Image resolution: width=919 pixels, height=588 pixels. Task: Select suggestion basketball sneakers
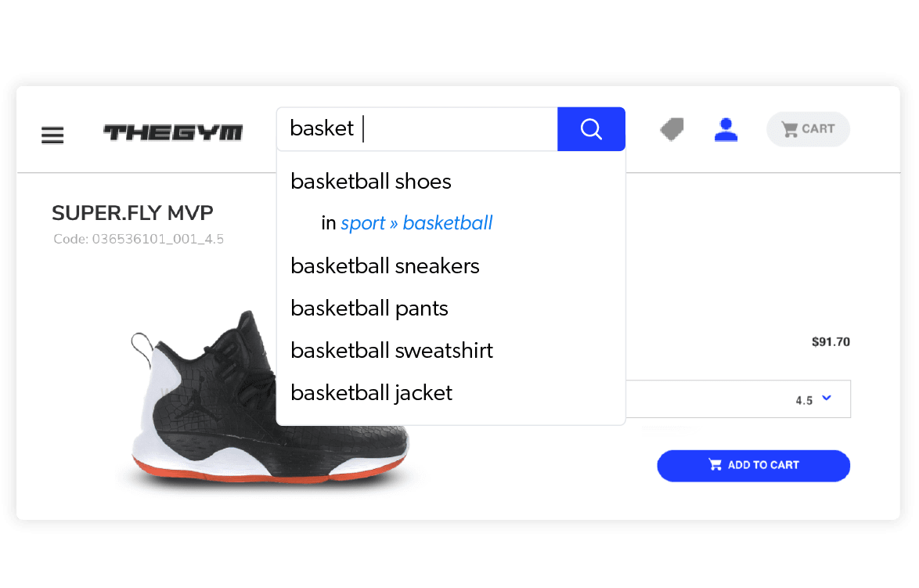tap(385, 266)
